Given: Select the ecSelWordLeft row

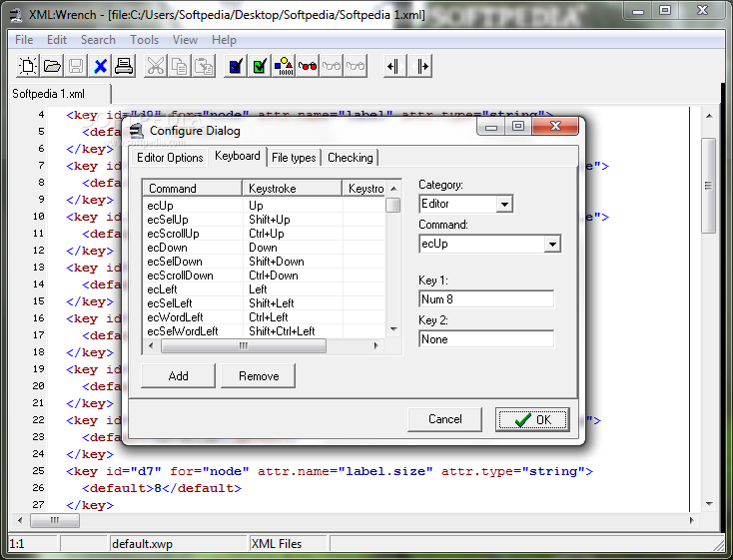Looking at the screenshot, I should click(x=264, y=331).
